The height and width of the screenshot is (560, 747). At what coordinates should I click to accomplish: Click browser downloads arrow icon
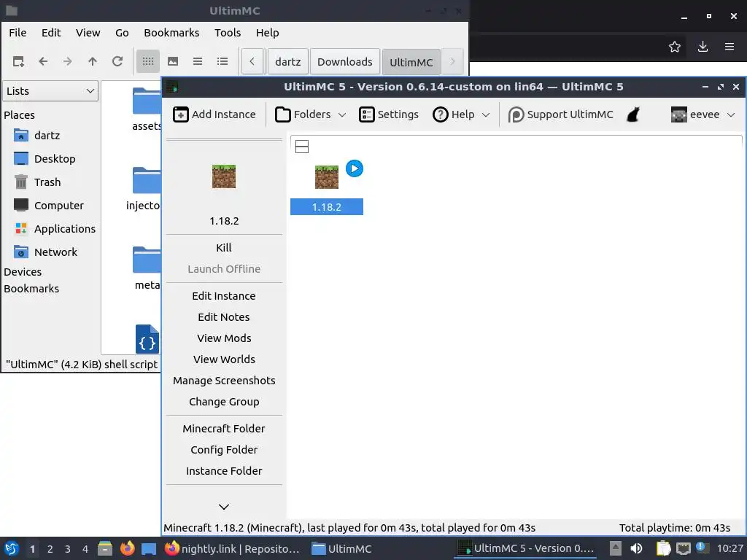click(703, 47)
